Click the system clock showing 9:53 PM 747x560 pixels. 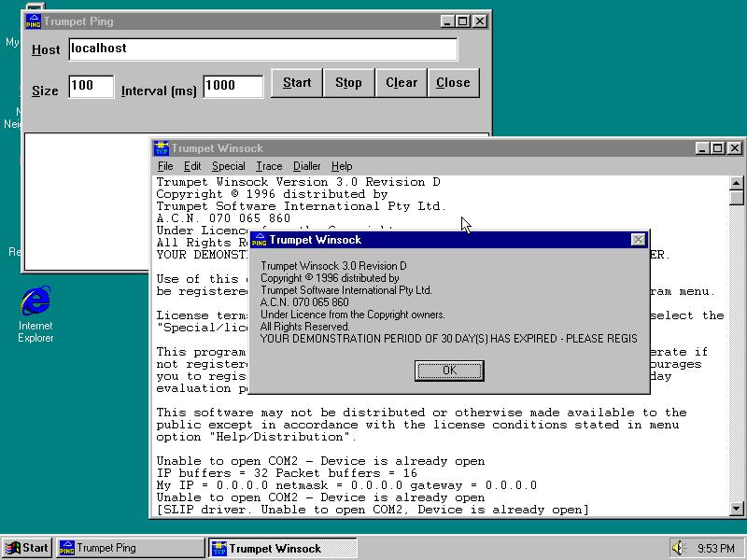click(715, 549)
